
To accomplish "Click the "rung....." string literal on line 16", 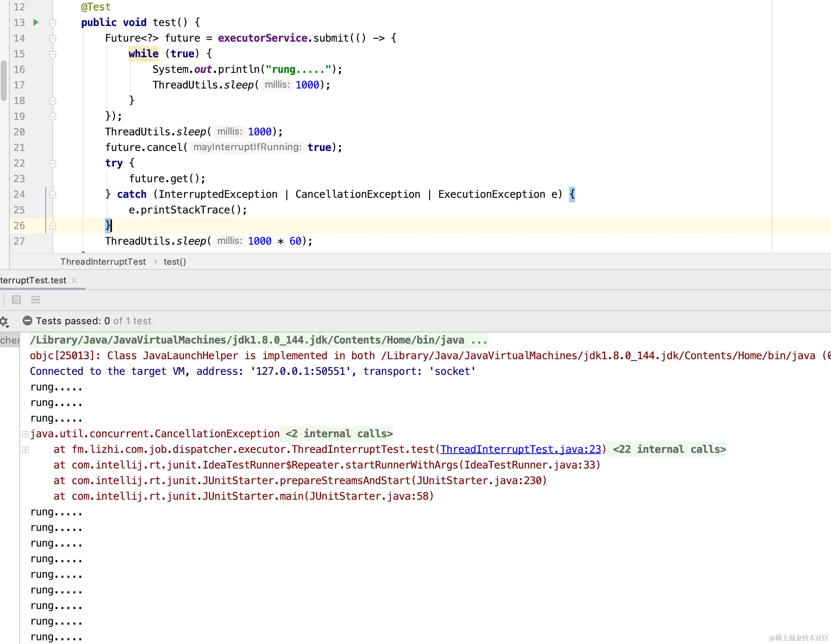I will [298, 69].
